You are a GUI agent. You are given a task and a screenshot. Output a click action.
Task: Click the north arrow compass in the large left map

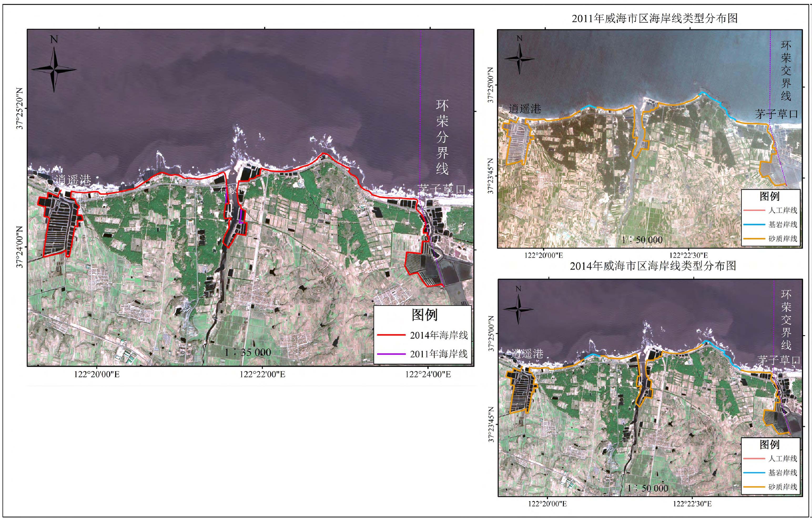click(x=54, y=69)
